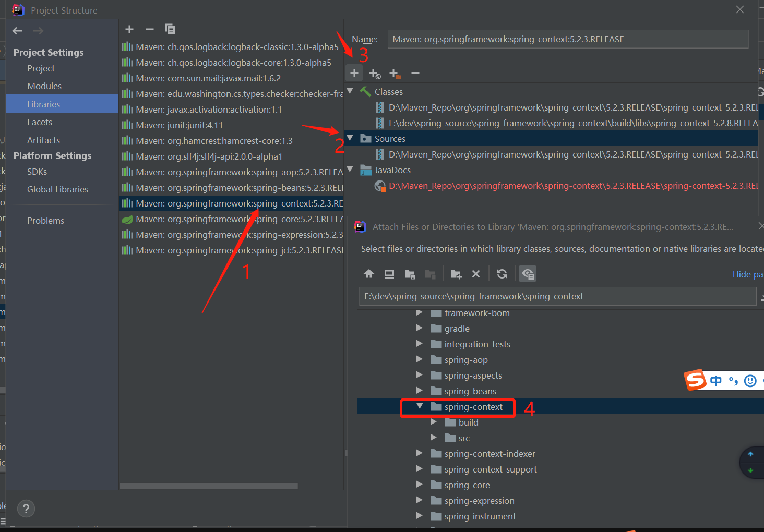Open the Project settings page
The height and width of the screenshot is (532, 764).
[41, 68]
